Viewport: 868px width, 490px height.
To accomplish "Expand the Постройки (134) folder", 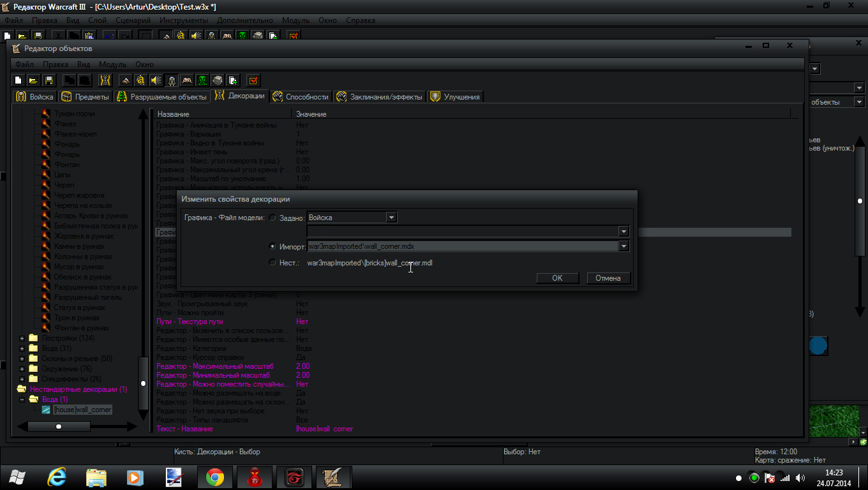I will [22, 338].
